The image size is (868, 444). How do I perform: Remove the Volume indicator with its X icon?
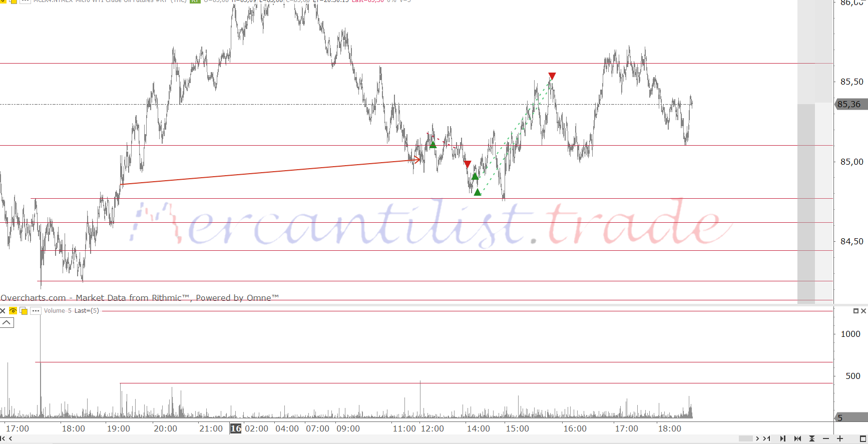tap(3, 311)
